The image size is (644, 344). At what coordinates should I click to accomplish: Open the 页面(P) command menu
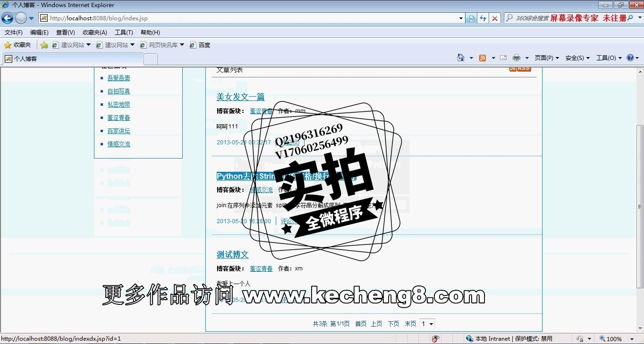[x=547, y=58]
